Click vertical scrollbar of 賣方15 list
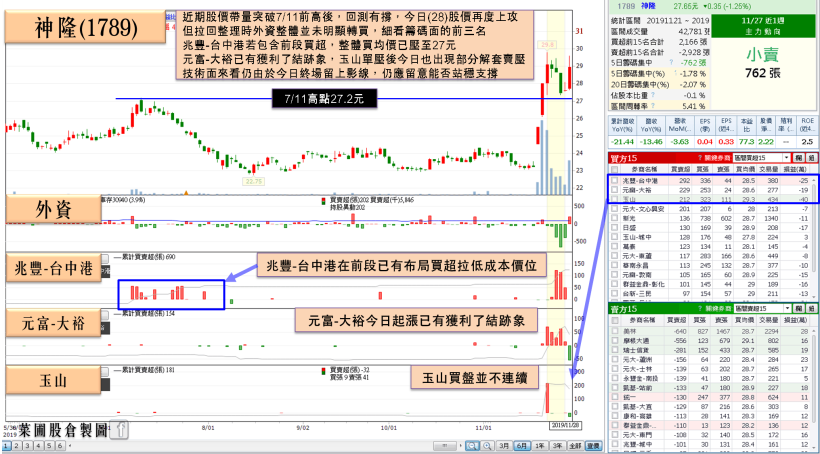 (x=814, y=389)
